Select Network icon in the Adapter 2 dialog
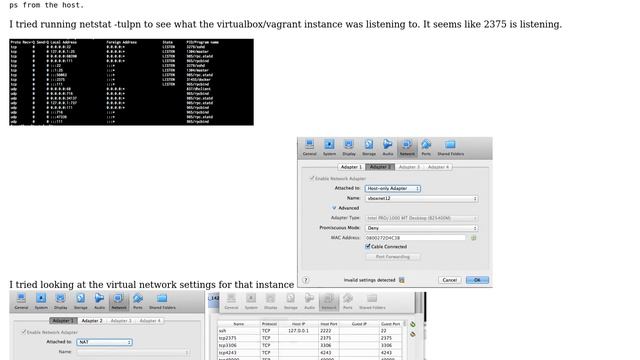Viewport: 640px width, 360px height. tap(407, 147)
